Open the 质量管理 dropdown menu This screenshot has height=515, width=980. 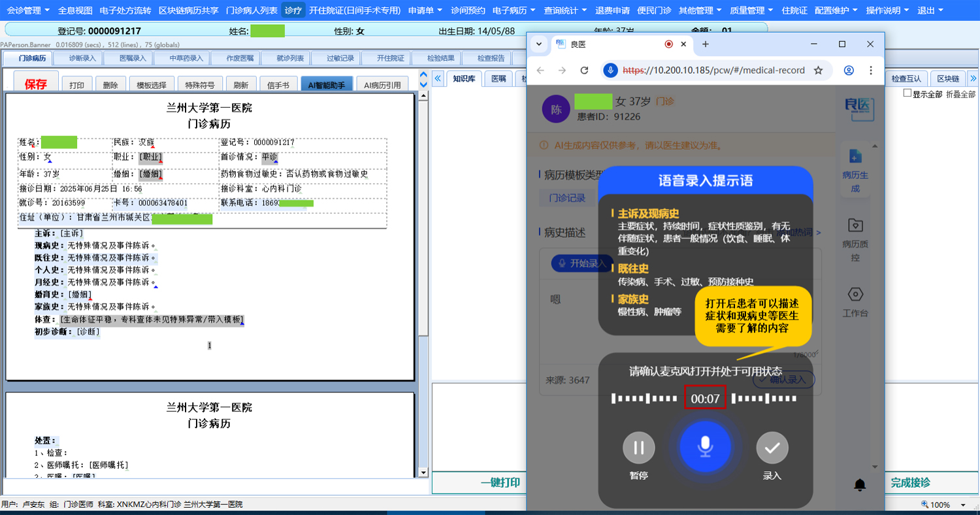point(751,10)
